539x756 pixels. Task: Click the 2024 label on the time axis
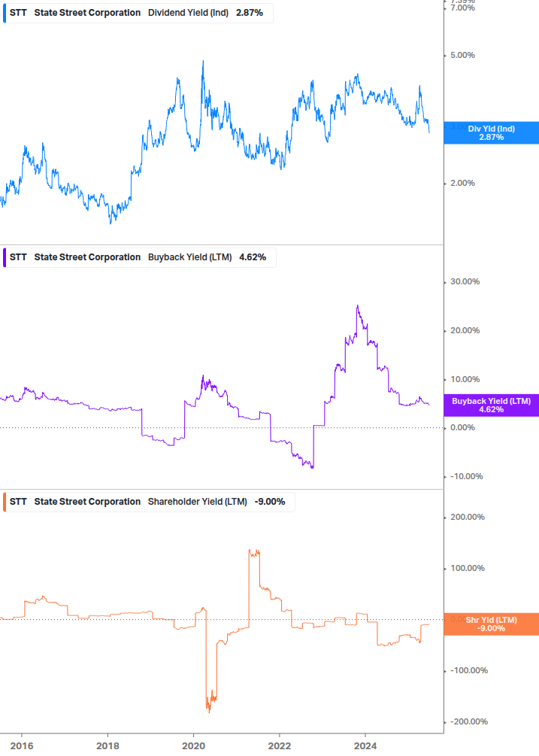click(365, 746)
